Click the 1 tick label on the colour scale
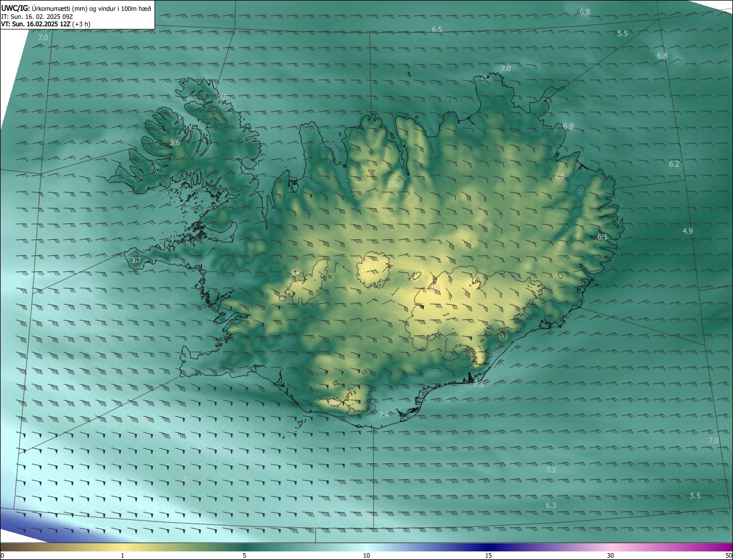 (123, 555)
